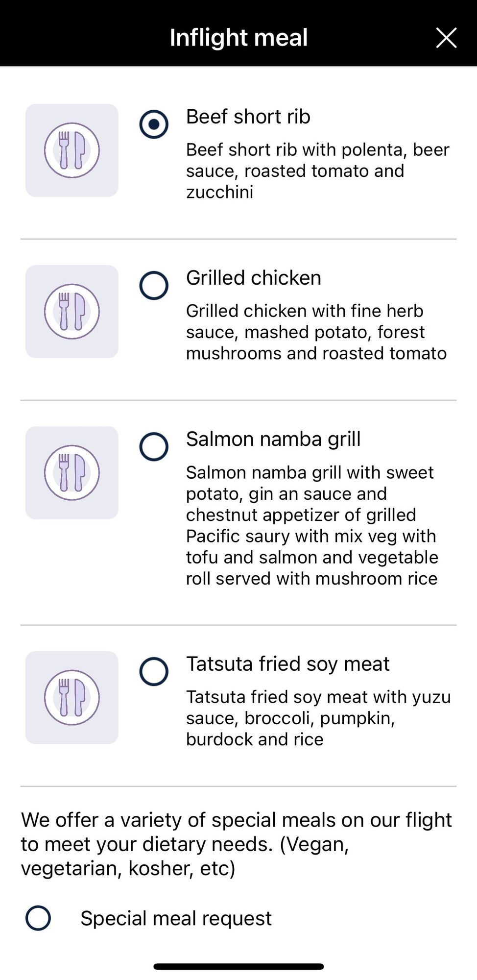Tap the Tatsuta fried soy meat heading
The height and width of the screenshot is (980, 477).
(x=288, y=664)
